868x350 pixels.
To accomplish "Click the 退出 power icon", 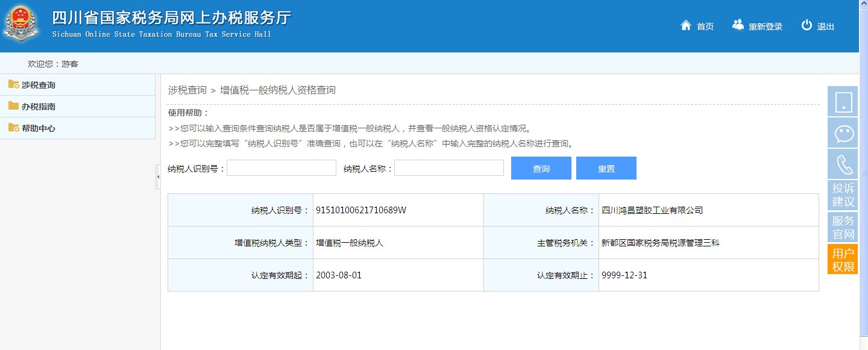I will pyautogui.click(x=807, y=25).
